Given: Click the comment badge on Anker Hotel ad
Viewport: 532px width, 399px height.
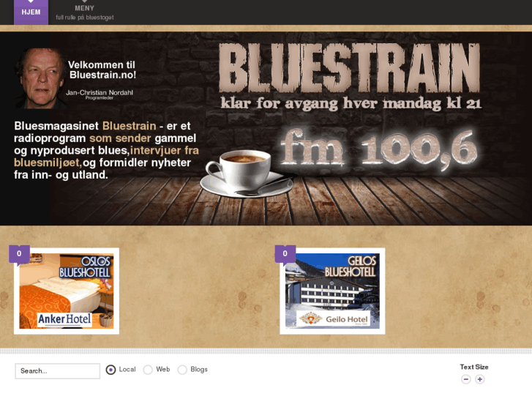Looking at the screenshot, I should [x=19, y=253].
